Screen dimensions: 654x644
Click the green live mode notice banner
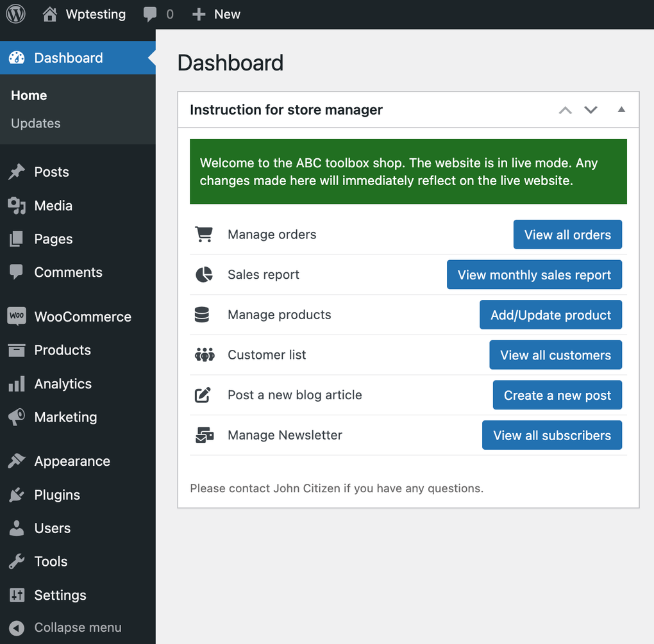pos(408,171)
